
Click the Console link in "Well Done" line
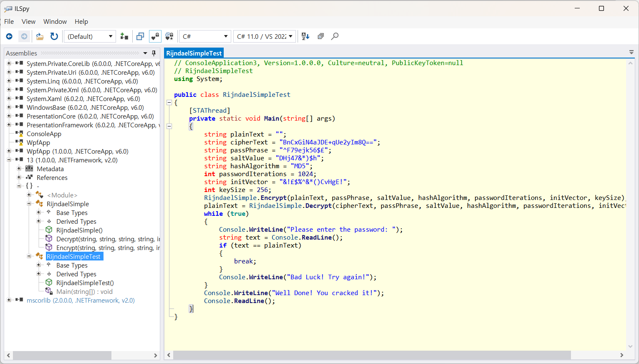[217, 293]
